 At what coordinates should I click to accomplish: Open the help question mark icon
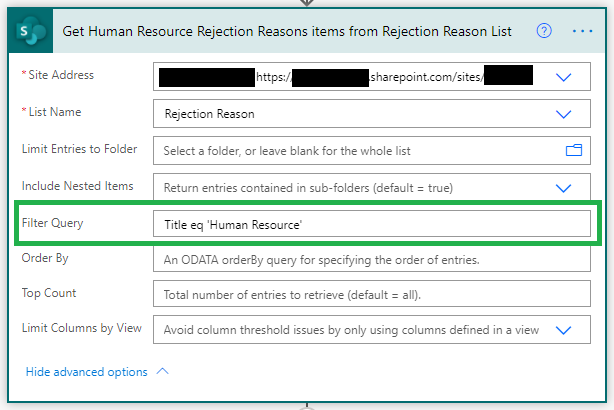pos(544,31)
